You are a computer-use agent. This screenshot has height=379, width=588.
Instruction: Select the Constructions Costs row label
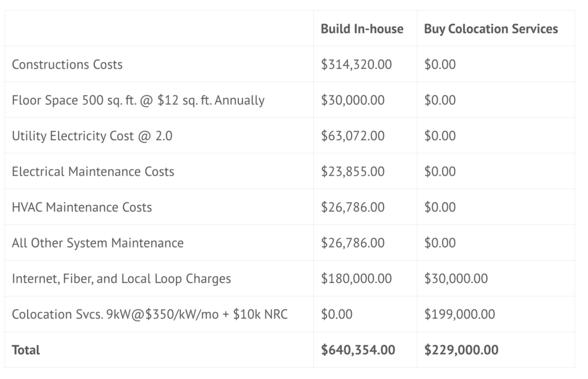click(x=67, y=64)
